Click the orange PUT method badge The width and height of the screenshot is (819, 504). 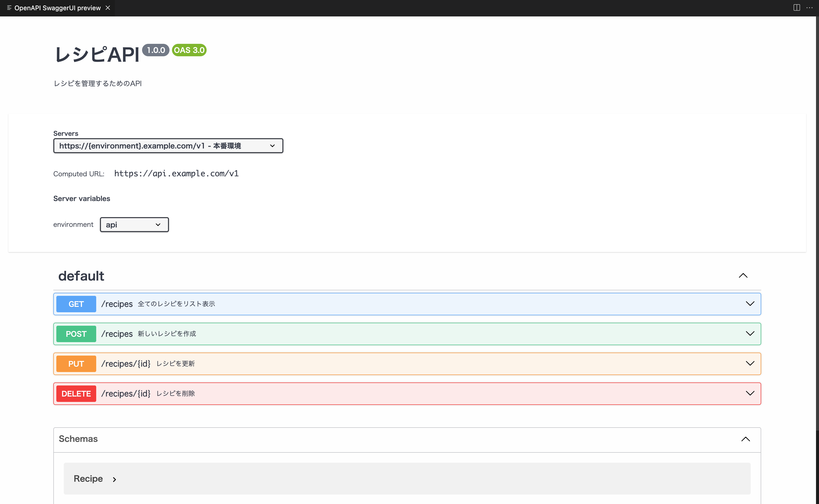[x=76, y=364]
